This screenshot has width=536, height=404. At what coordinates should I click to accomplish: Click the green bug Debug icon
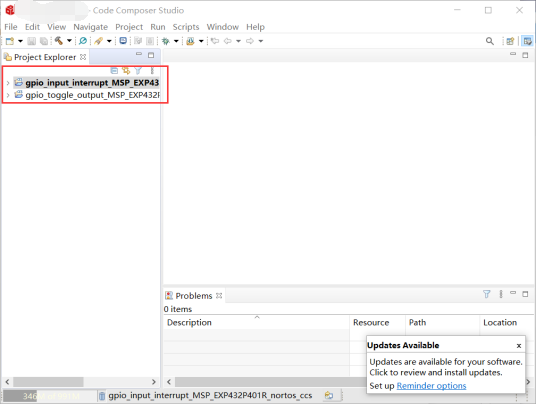[166, 41]
